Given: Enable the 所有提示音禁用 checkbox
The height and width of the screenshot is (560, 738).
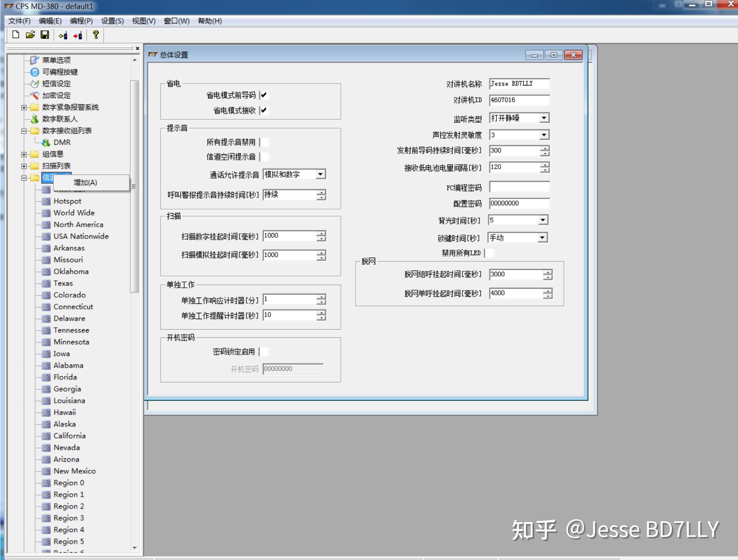Looking at the screenshot, I should pyautogui.click(x=265, y=142).
